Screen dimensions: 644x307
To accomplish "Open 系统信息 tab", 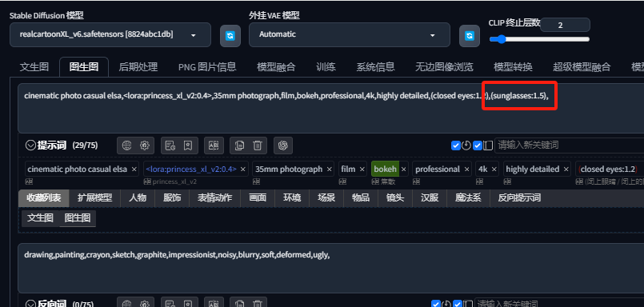I will coord(375,67).
